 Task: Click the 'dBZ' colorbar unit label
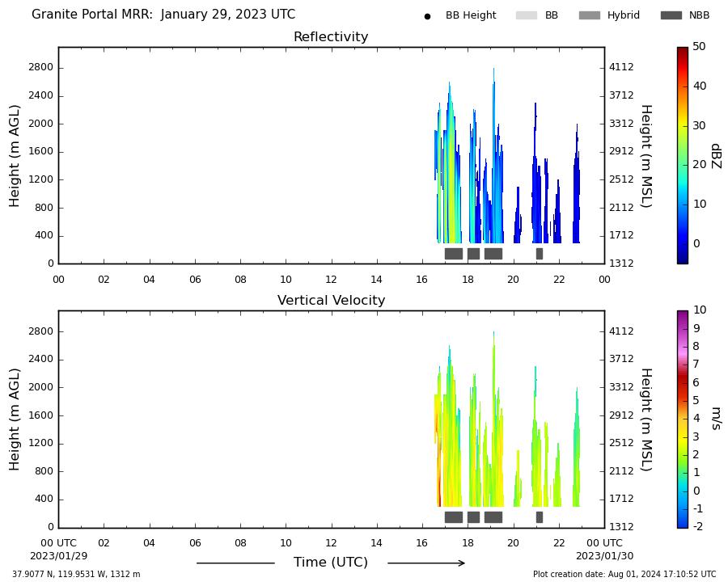pyautogui.click(x=716, y=156)
